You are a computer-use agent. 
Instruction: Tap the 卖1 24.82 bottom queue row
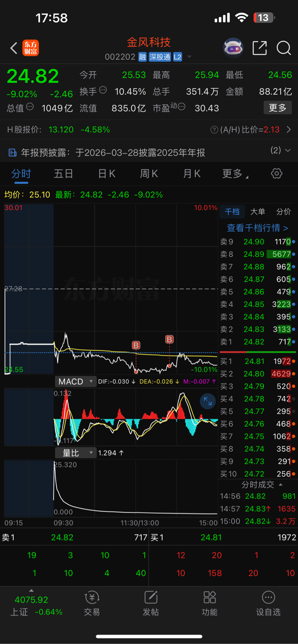tap(74, 537)
